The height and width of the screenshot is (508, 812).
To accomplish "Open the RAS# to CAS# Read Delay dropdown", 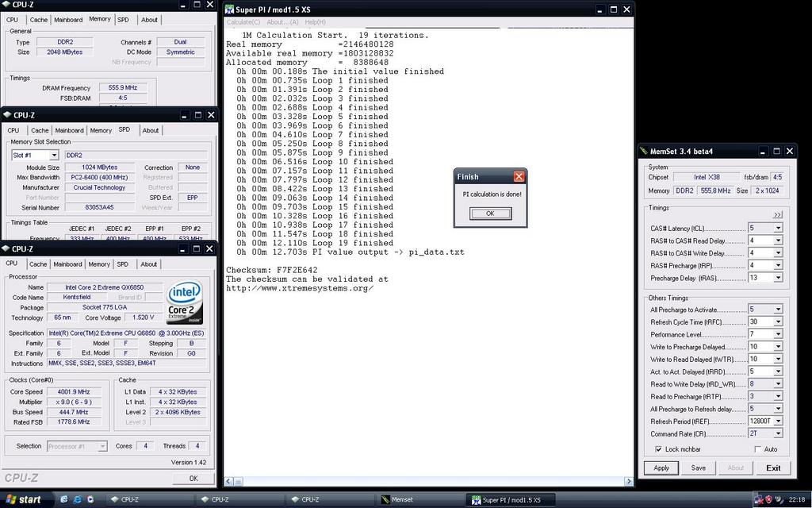I will pos(778,241).
